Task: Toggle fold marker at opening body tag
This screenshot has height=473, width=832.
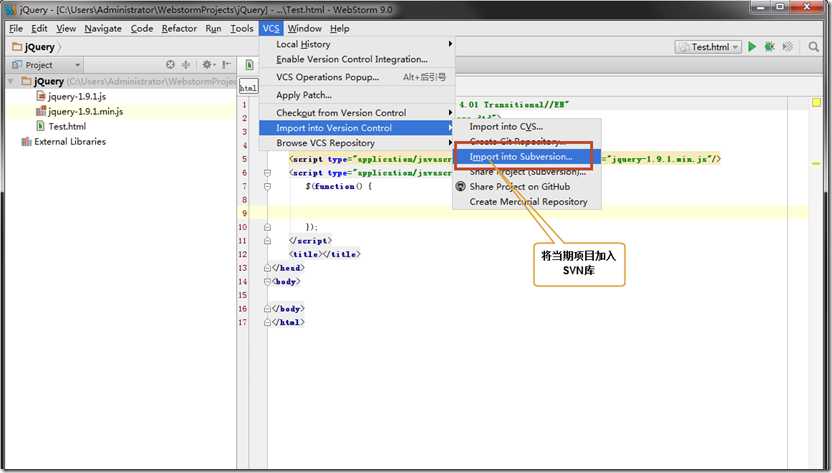Action: pos(267,282)
